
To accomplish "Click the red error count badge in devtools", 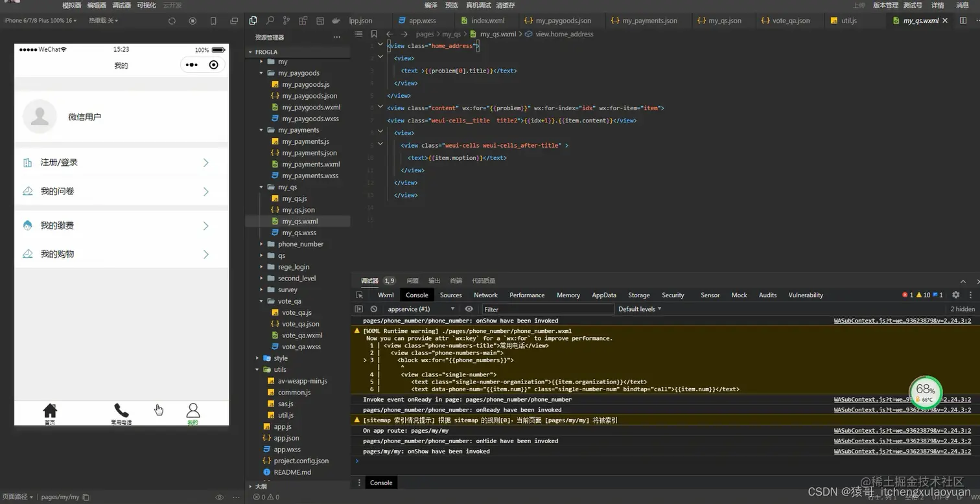I will click(x=907, y=295).
